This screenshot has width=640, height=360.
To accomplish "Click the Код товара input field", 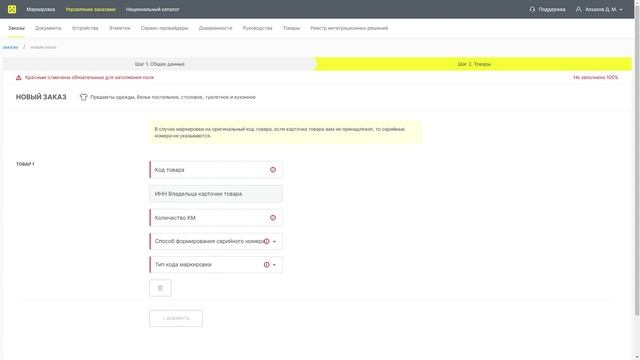I will click(x=216, y=169).
